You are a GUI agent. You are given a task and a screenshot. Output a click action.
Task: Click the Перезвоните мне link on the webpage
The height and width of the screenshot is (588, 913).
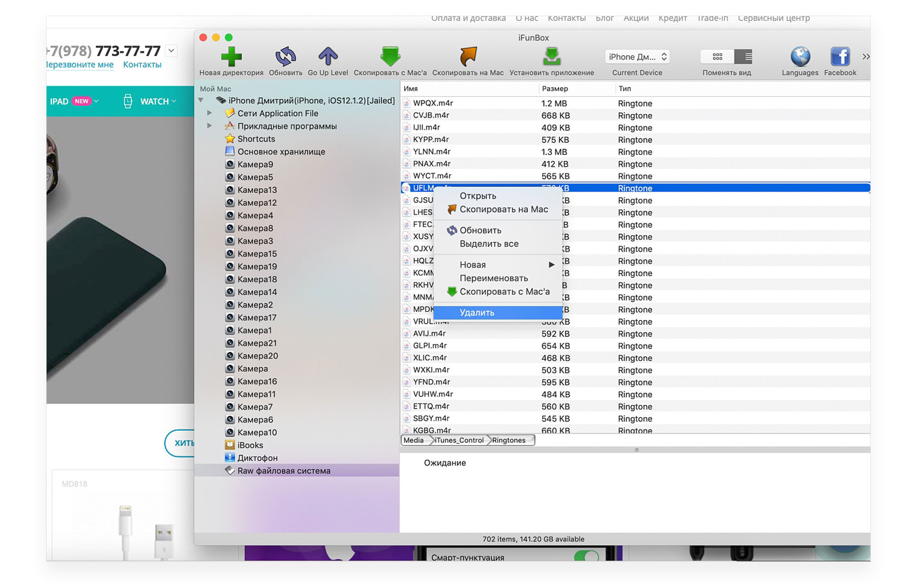point(80,65)
